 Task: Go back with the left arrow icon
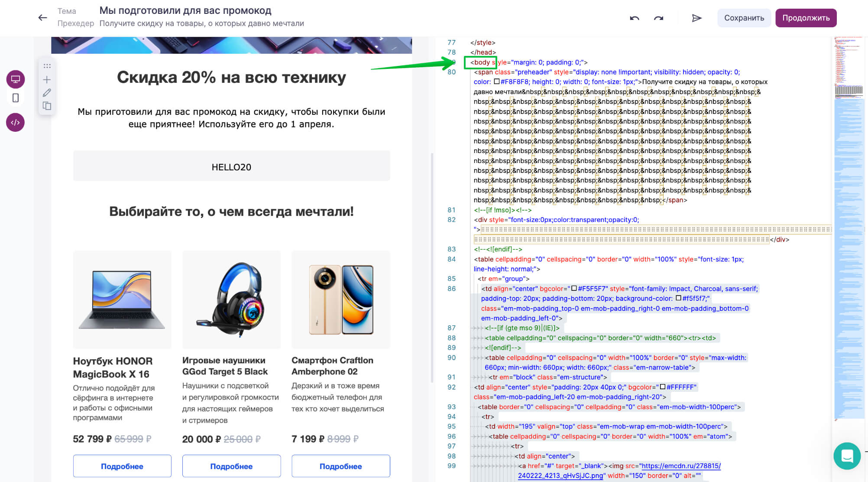pos(42,18)
